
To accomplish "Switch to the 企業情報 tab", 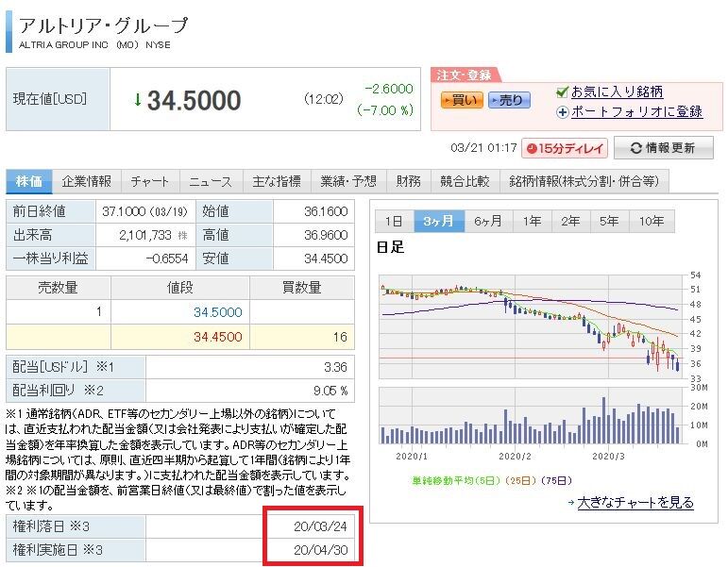I will pyautogui.click(x=86, y=181).
